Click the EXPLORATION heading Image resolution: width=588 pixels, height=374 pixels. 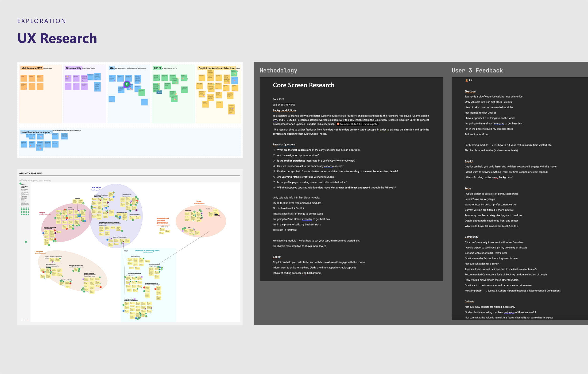tap(42, 21)
